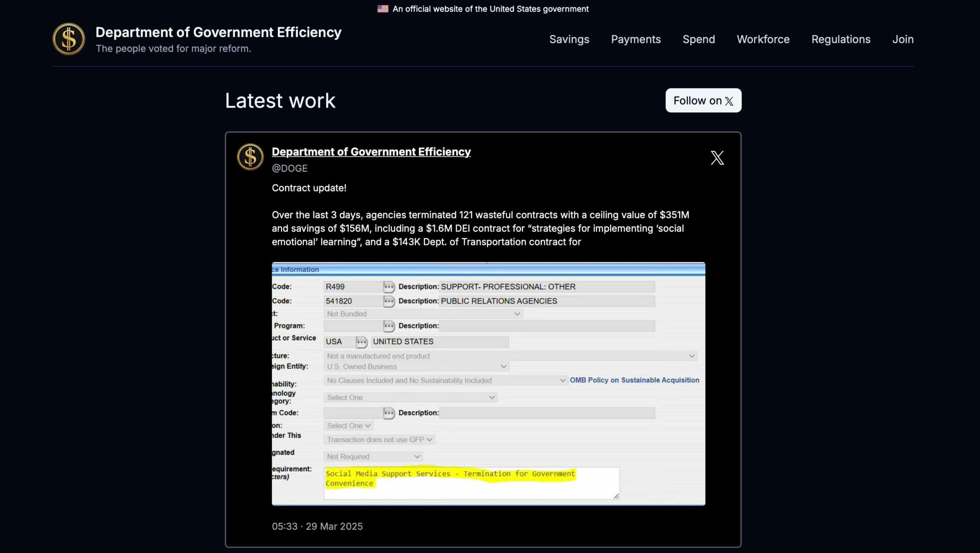Image resolution: width=980 pixels, height=553 pixels.
Task: Click the R499 code field
Action: 353,286
